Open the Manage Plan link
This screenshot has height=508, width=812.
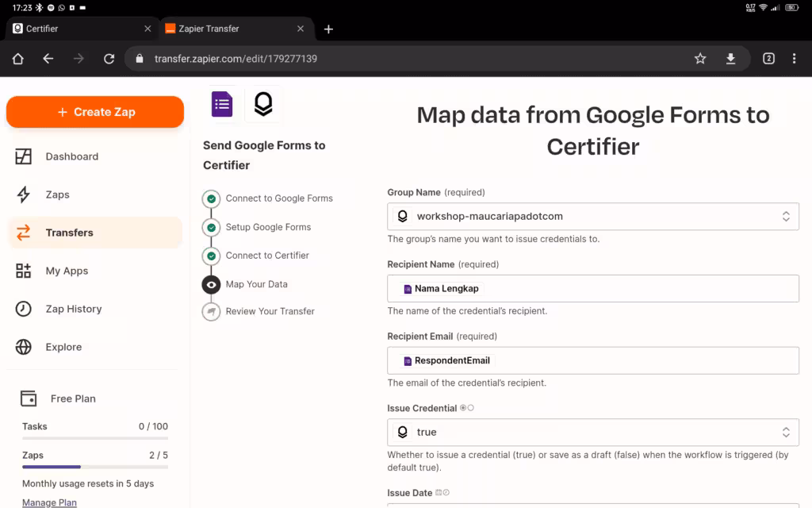(x=49, y=502)
